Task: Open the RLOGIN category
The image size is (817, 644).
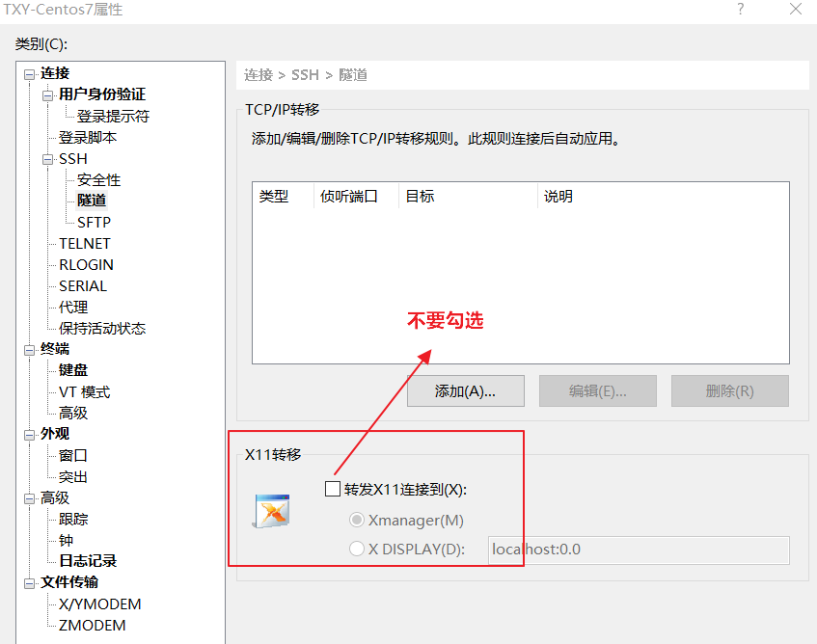Action: pos(86,265)
